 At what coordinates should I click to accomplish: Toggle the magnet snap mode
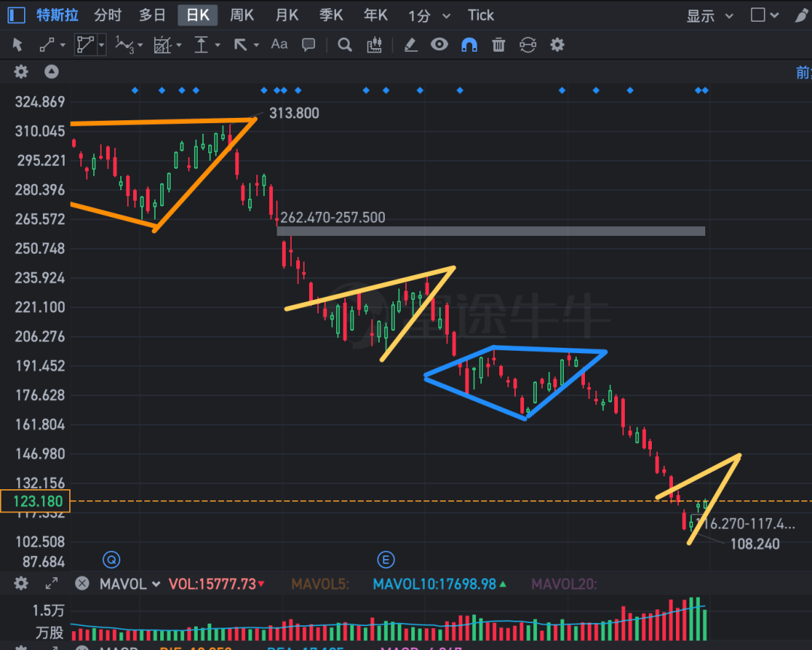(469, 45)
